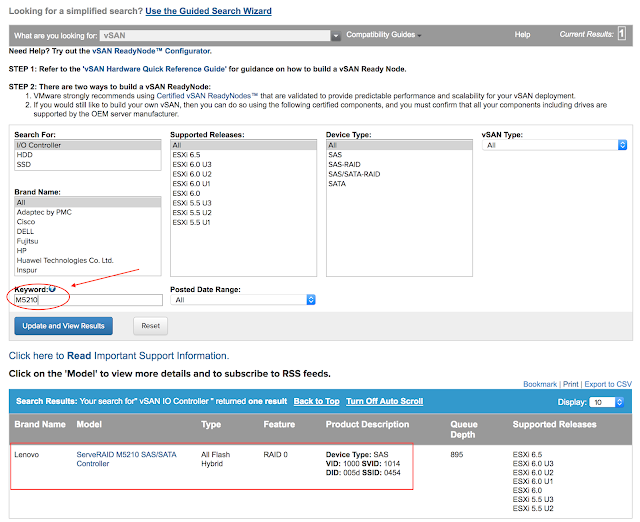Select ESXi 6.0 U3 in Supported Releases list

point(243,164)
